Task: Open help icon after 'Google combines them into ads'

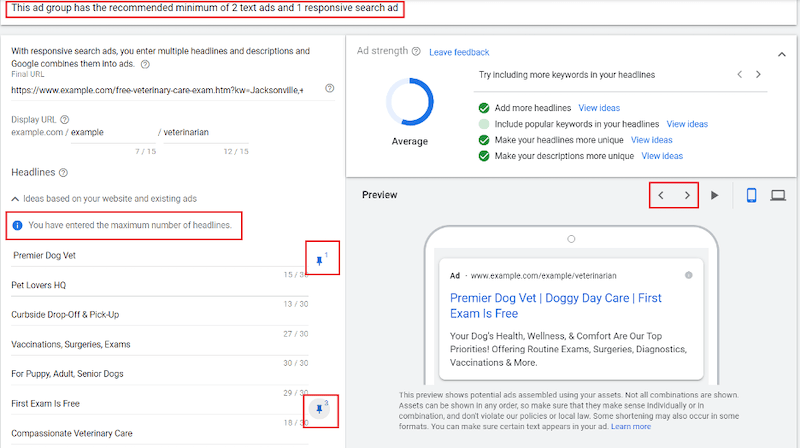Action: click(145, 64)
